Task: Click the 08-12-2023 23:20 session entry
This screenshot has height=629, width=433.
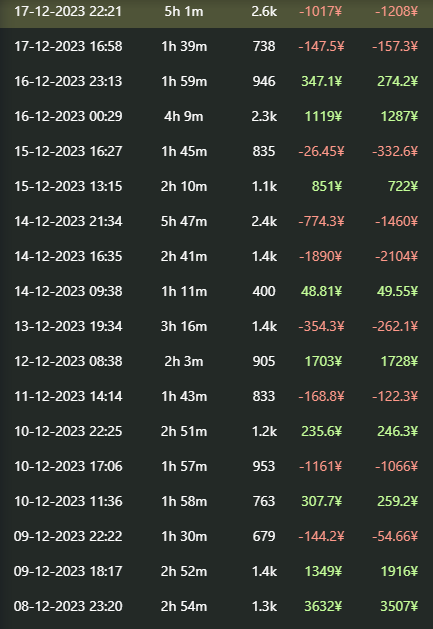Action: (216, 606)
